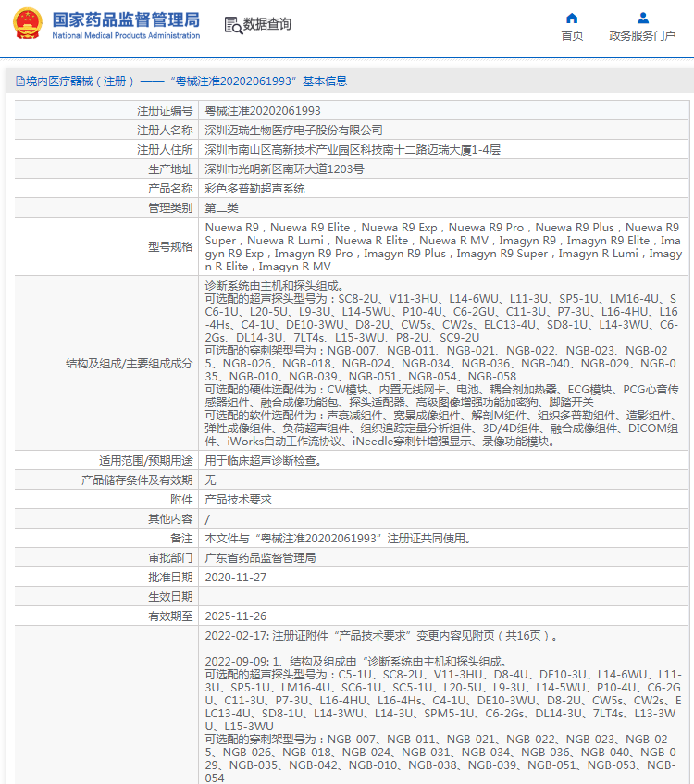Image resolution: width=694 pixels, height=784 pixels.
Task: Select the 生产地址 label
Action: click(170, 169)
